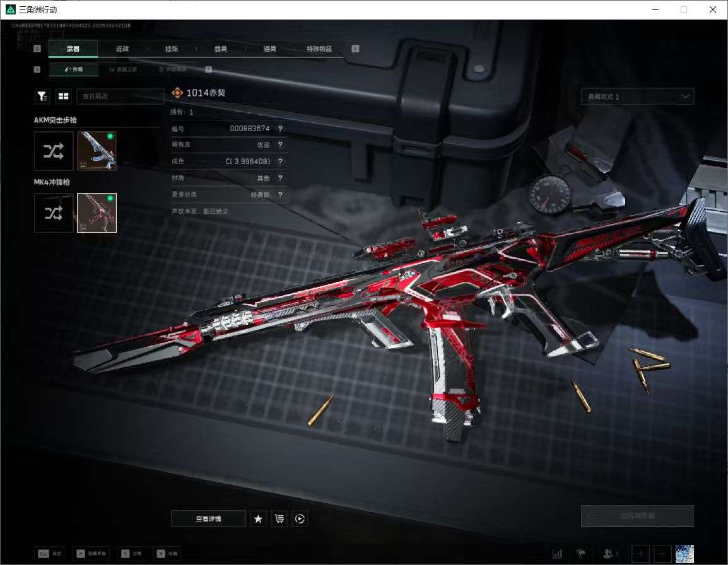Click the star favorite icon
Viewport: 728px width, 565px height.
(x=258, y=518)
